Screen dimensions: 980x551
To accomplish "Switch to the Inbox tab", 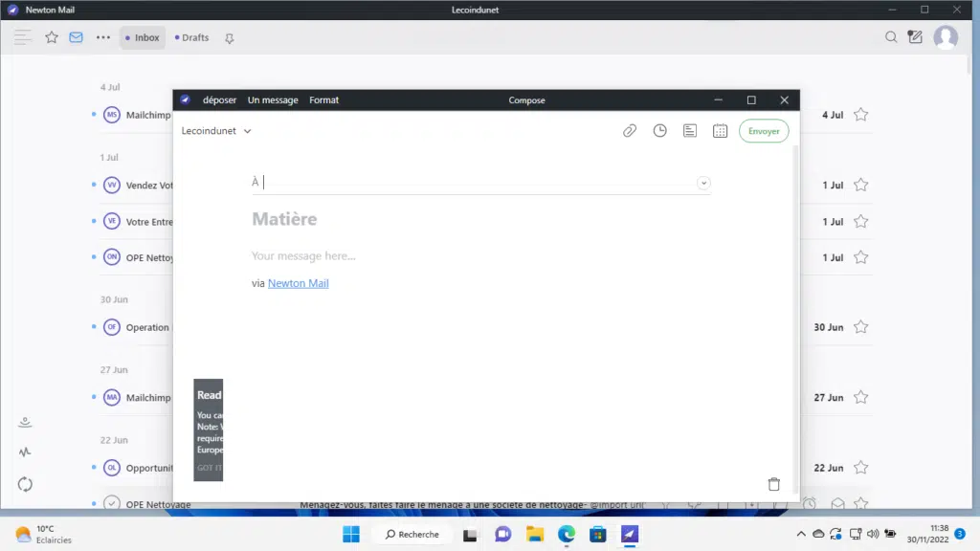I will tap(143, 37).
